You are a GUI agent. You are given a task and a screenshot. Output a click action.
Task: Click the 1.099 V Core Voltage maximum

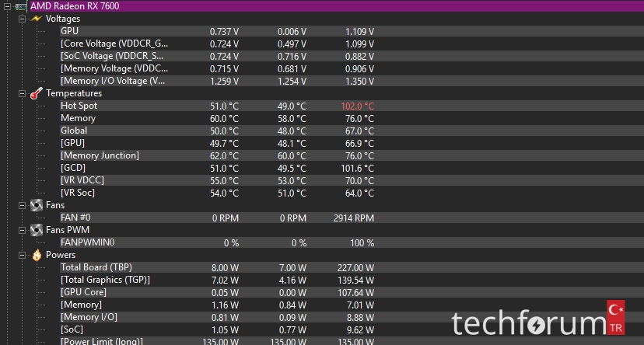pos(359,44)
